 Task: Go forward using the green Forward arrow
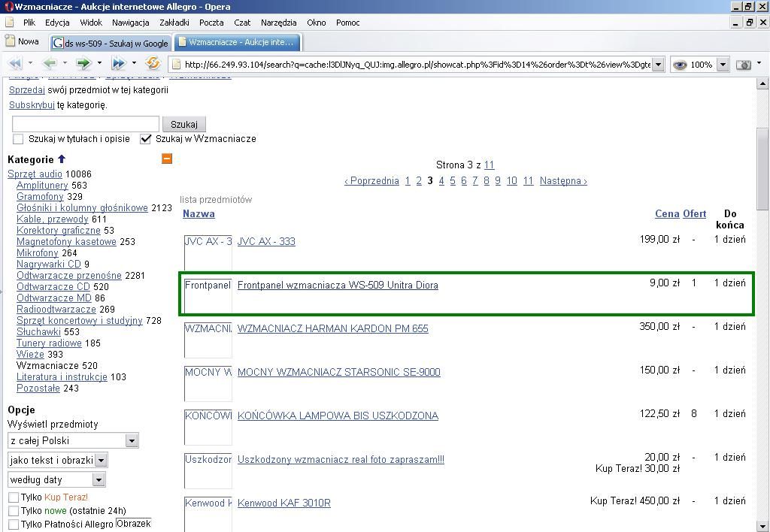pyautogui.click(x=84, y=63)
